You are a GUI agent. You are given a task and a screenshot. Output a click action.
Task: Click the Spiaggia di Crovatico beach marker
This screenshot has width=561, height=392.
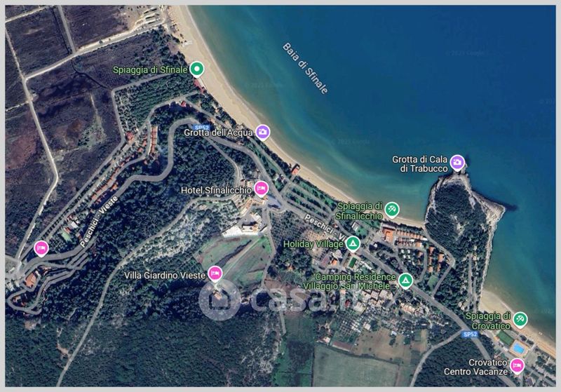520,320
